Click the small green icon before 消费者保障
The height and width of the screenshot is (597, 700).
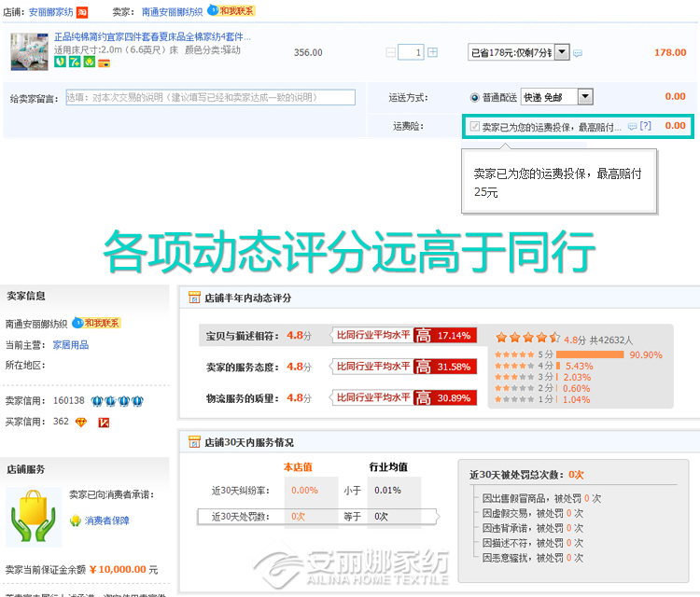pos(75,521)
